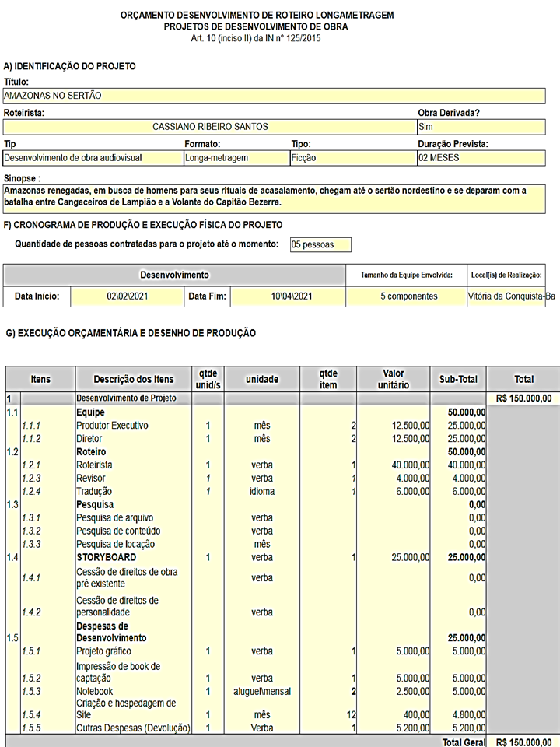Click the '40.000,00' unit value for Roteirista
560x747 pixels.
click(410, 465)
